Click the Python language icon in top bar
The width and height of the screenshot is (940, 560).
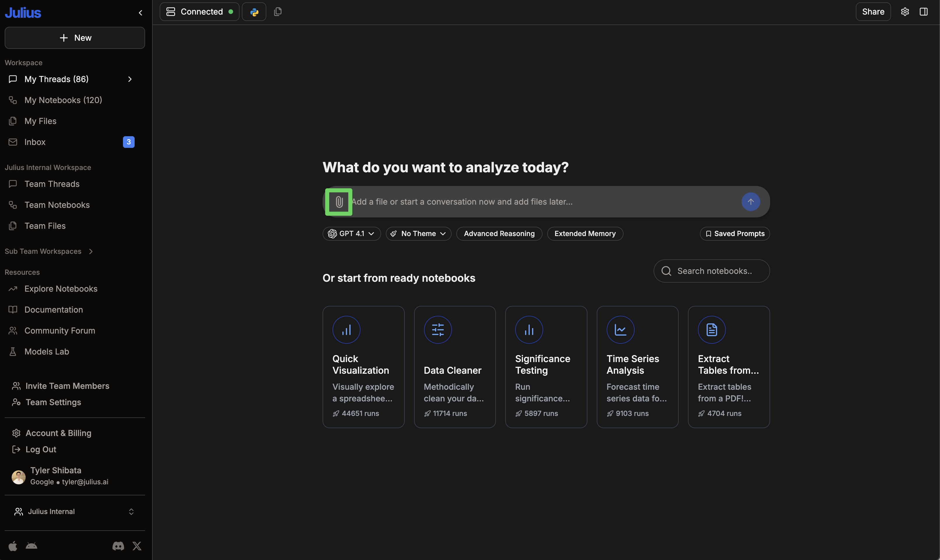tap(254, 12)
